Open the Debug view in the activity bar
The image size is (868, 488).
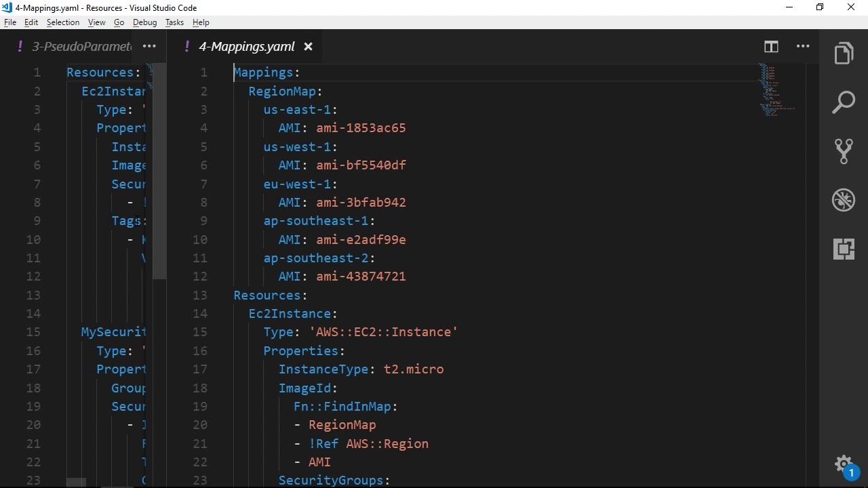click(844, 200)
